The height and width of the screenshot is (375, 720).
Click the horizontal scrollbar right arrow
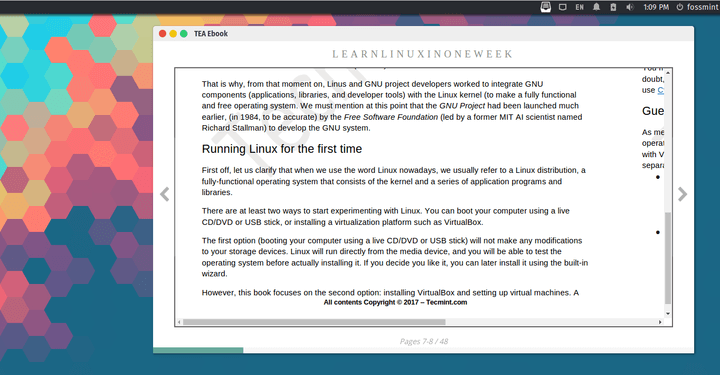pos(660,322)
